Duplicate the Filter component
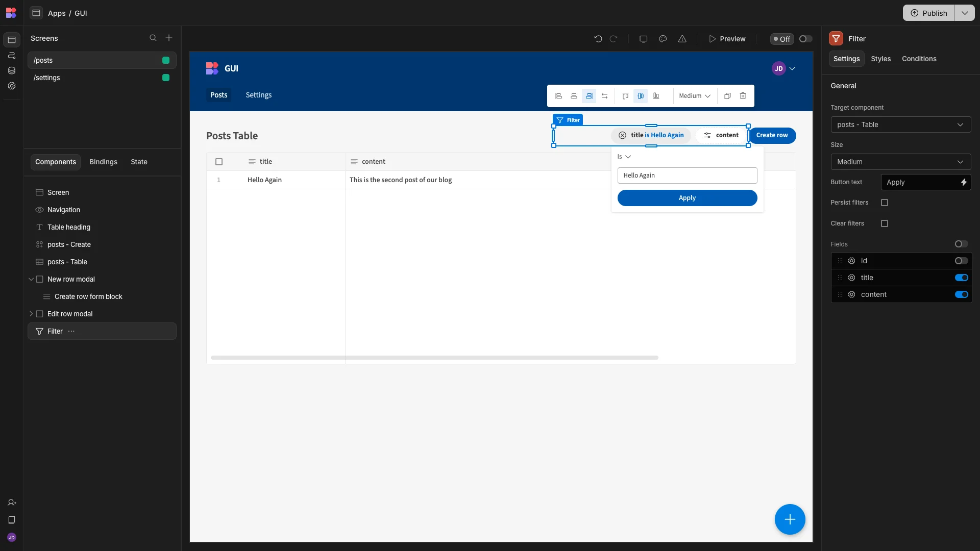This screenshot has height=551, width=980. pos(727,96)
